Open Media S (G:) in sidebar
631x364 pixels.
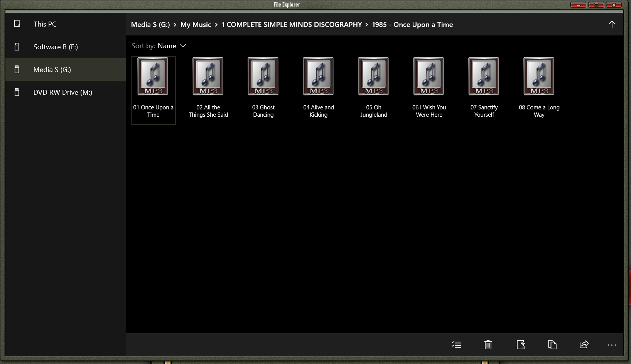66,69
